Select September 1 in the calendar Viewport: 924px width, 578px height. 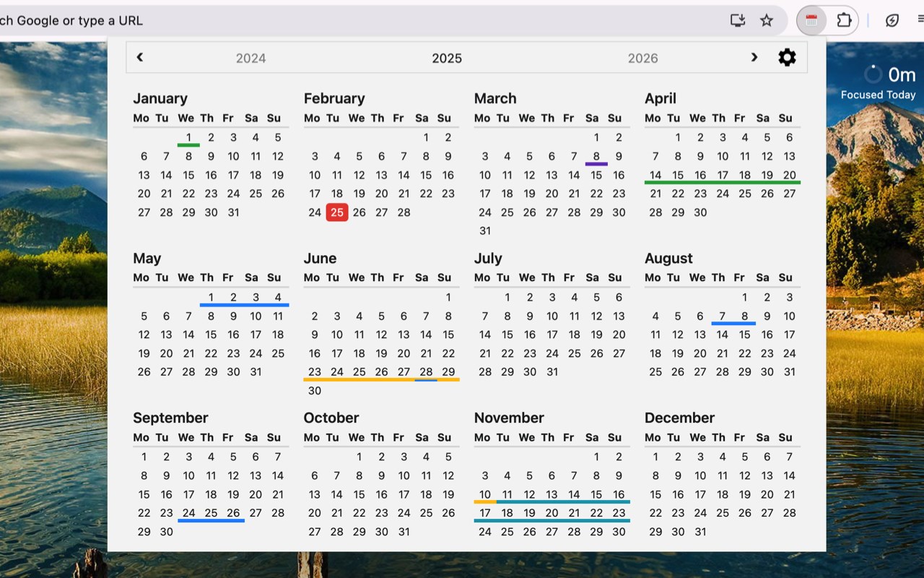pos(144,457)
